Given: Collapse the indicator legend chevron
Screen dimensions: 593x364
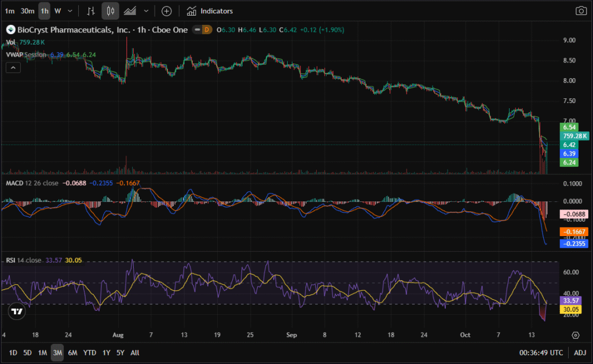Looking at the screenshot, I should [x=13, y=68].
